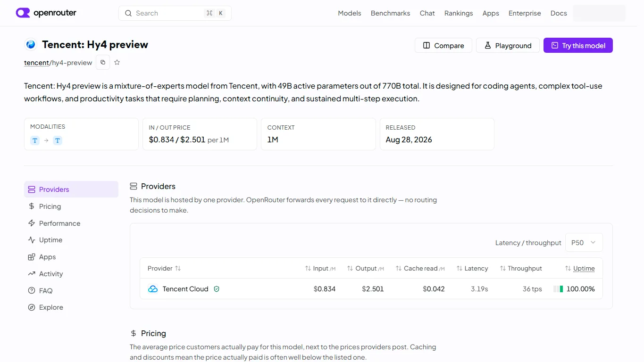
Task: Click the search magnifier icon
Action: 128,13
